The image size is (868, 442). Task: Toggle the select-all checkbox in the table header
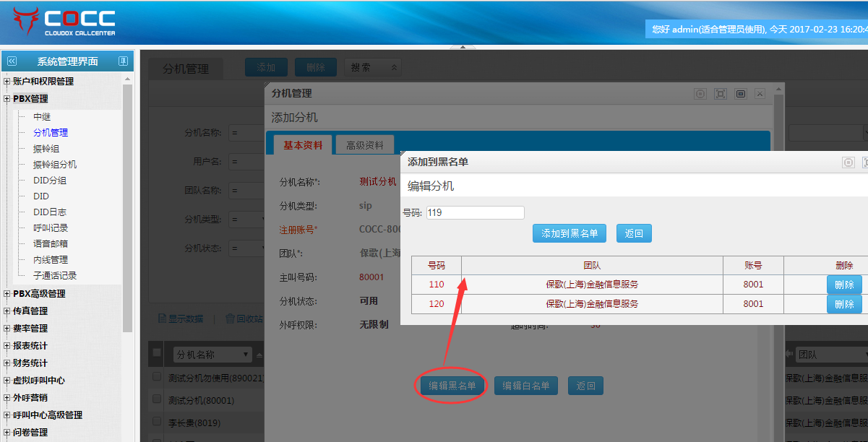(157, 352)
